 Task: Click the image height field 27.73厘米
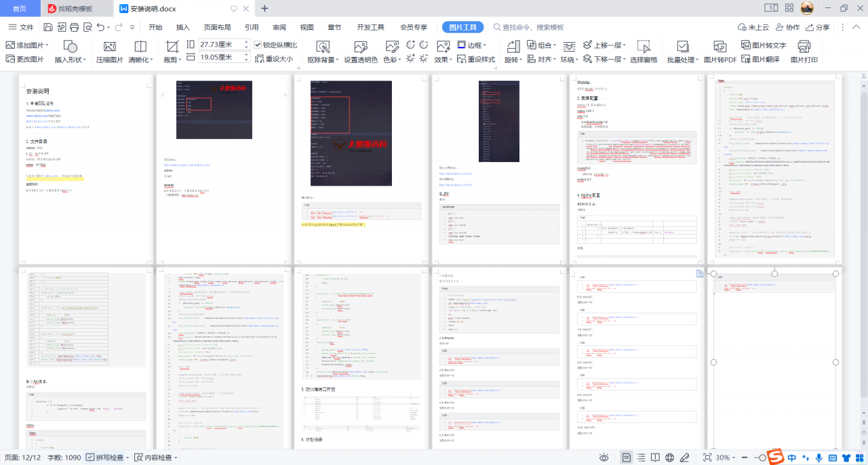pos(224,45)
